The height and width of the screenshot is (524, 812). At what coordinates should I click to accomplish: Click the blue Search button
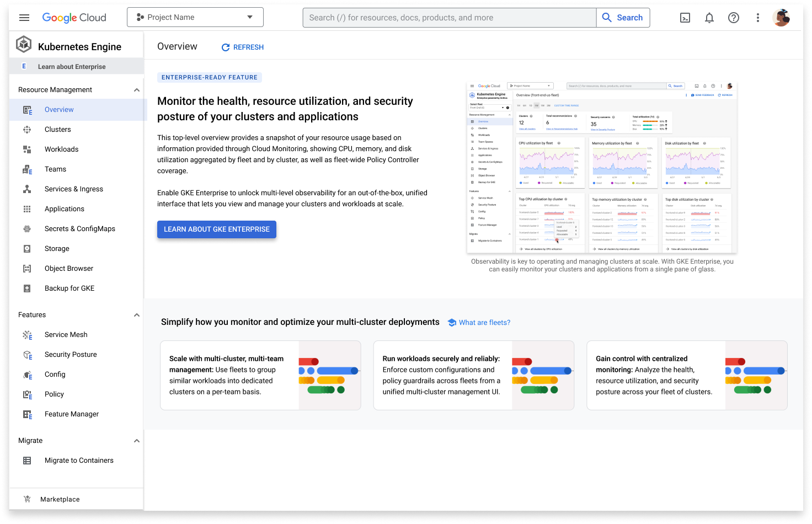(623, 18)
